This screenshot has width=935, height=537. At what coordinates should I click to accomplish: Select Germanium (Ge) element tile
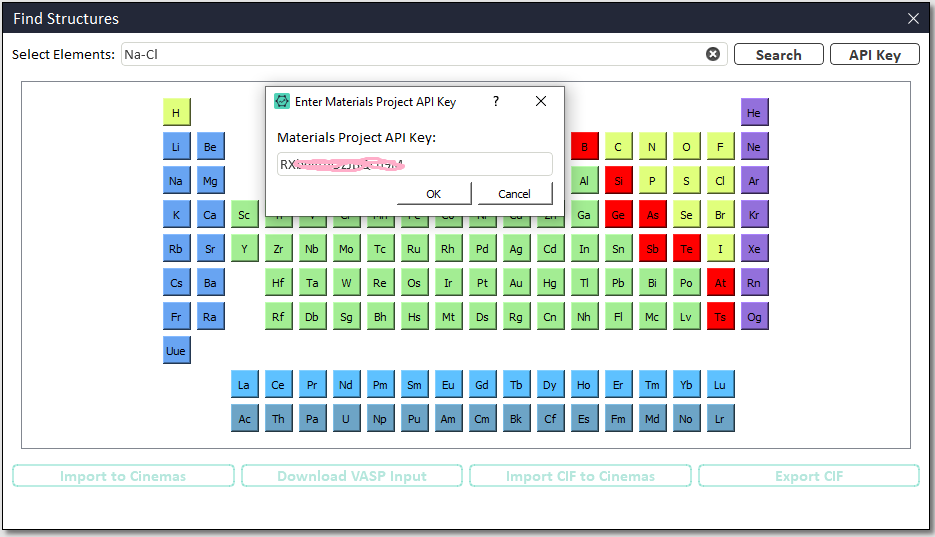coord(618,215)
